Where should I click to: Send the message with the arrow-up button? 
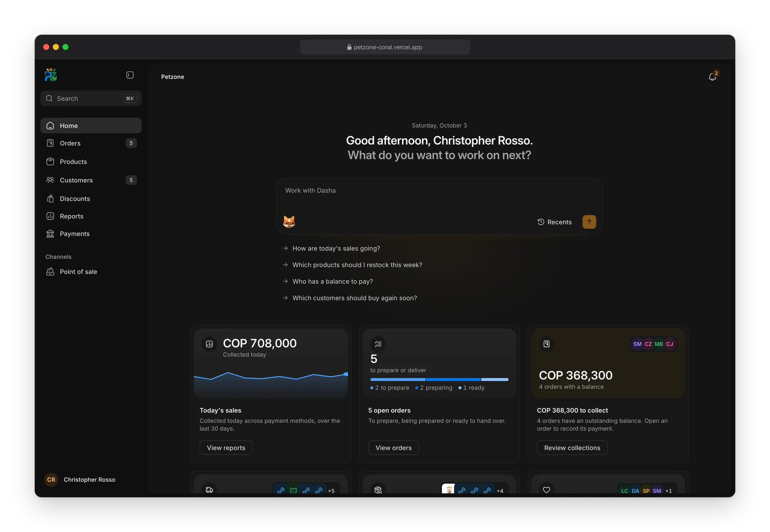[589, 222]
